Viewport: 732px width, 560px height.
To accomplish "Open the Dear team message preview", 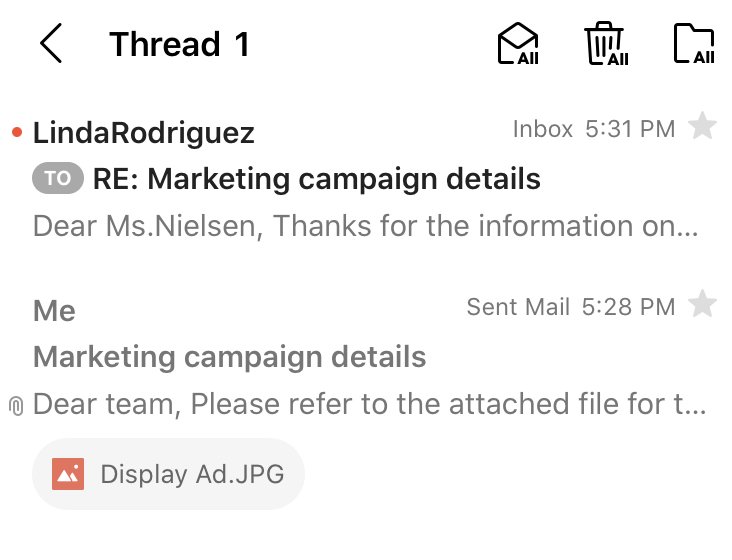I will point(370,404).
